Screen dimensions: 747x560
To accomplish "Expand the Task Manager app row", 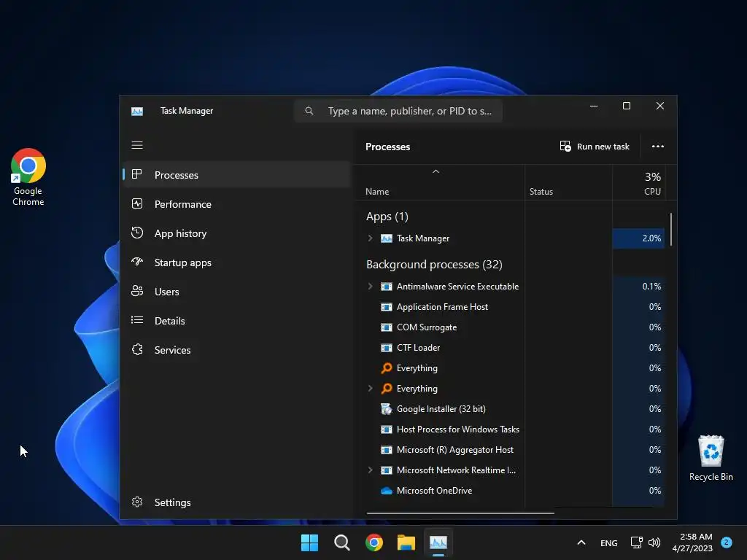I will click(370, 238).
